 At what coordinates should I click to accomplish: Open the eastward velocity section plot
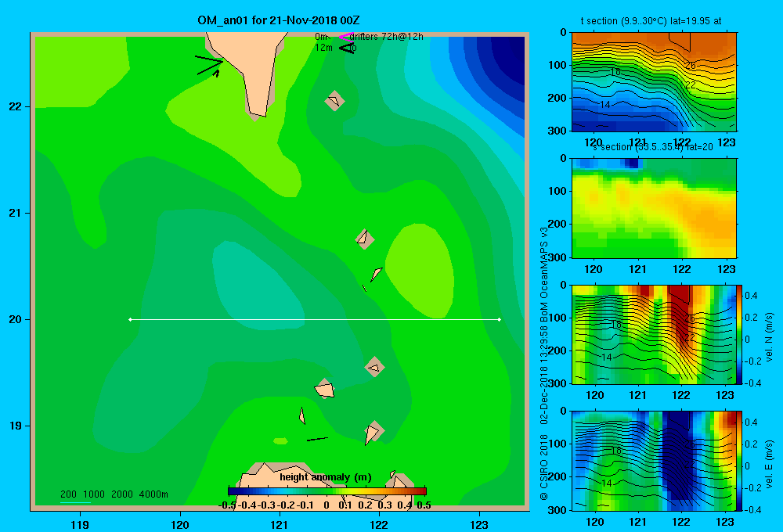(x=654, y=461)
